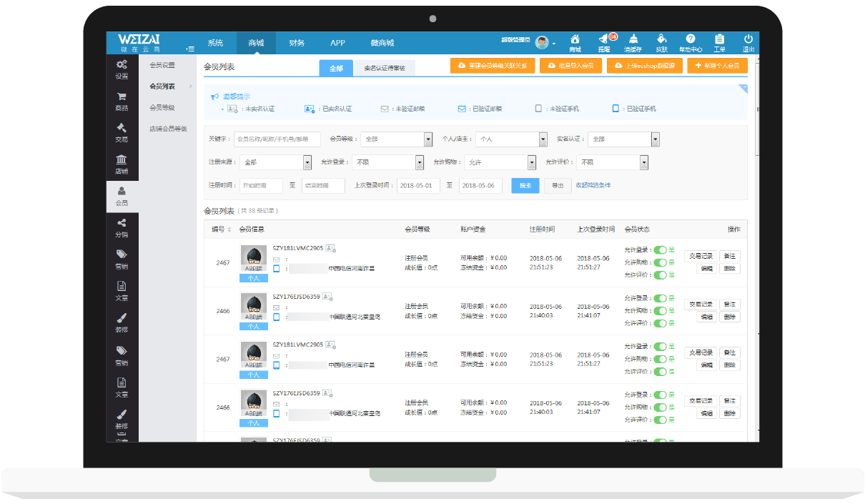865x504 pixels.
Task: Click 新增个人会员 to add a member
Action: click(718, 65)
